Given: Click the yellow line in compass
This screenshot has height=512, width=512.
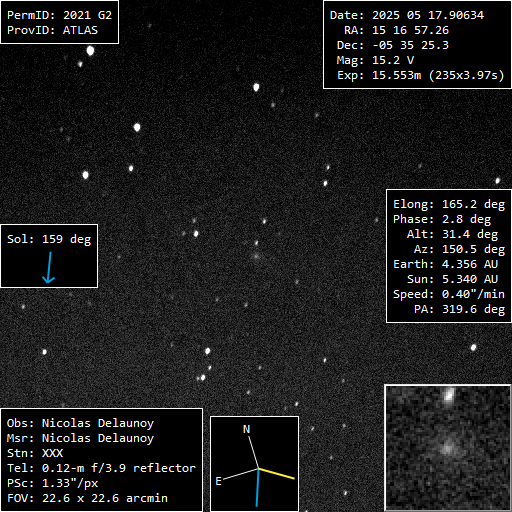Looking at the screenshot, I should click(277, 474).
